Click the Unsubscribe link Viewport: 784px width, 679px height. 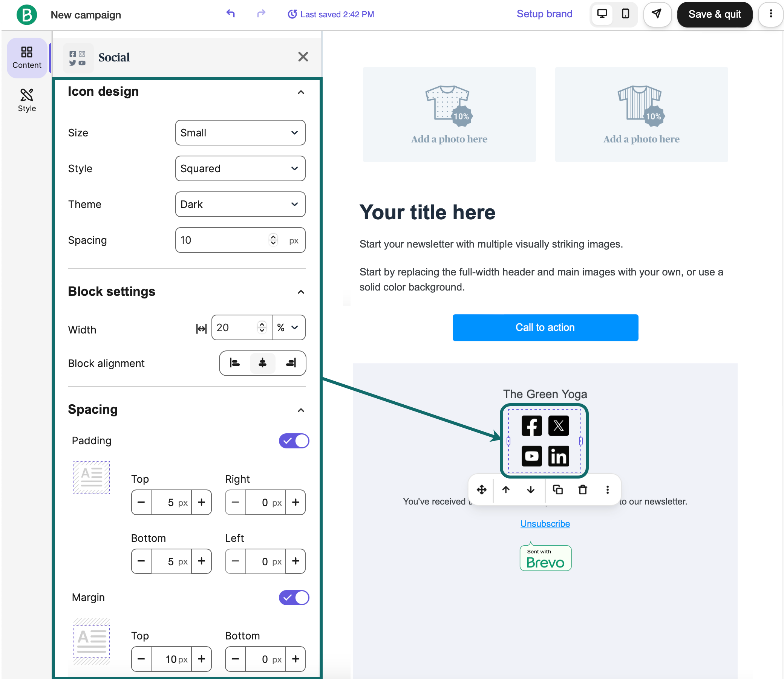tap(545, 523)
